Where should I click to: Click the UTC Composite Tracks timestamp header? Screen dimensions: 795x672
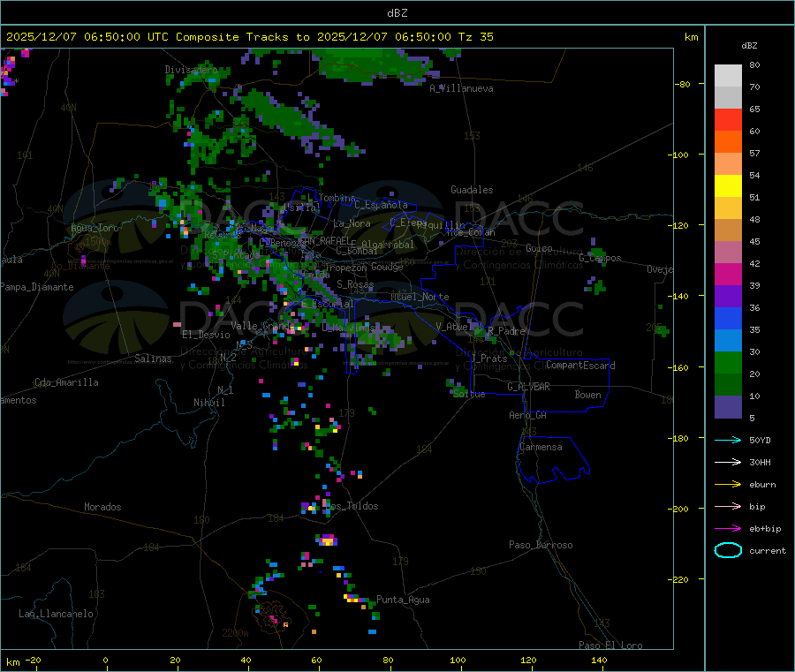pos(249,37)
